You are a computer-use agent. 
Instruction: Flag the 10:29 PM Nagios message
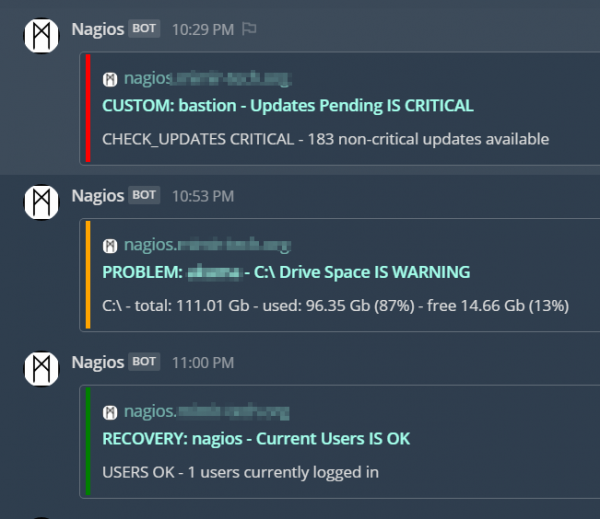(249, 29)
